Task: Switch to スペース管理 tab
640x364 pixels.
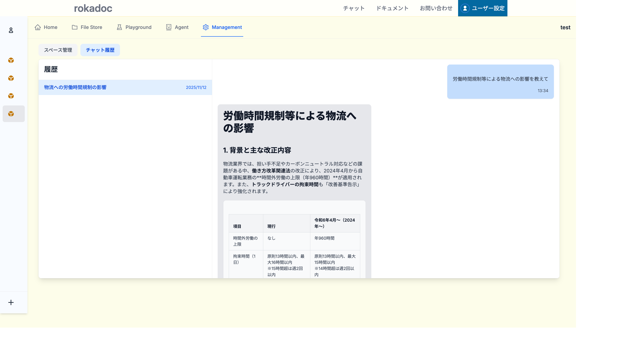Action: 58,50
